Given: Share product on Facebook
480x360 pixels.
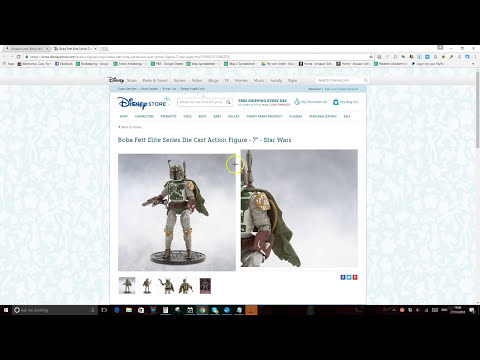Looking at the screenshot, I should point(343,277).
